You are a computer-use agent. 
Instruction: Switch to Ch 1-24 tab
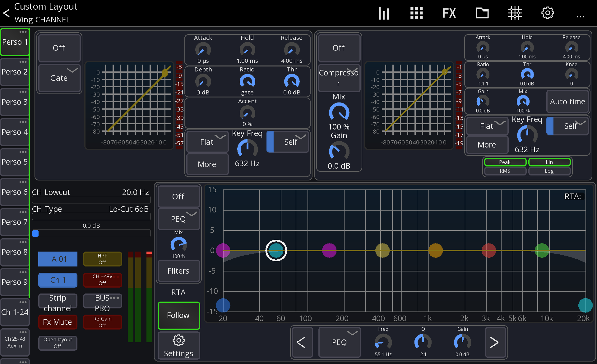15,312
